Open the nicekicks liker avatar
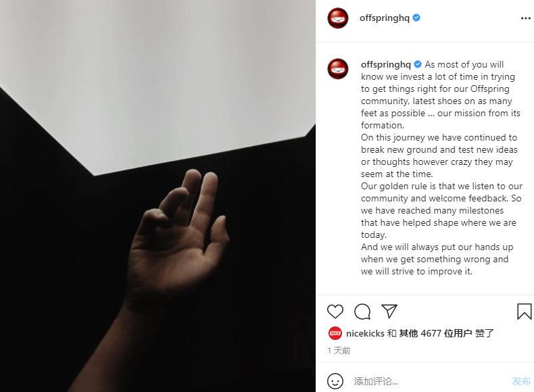 tap(335, 333)
